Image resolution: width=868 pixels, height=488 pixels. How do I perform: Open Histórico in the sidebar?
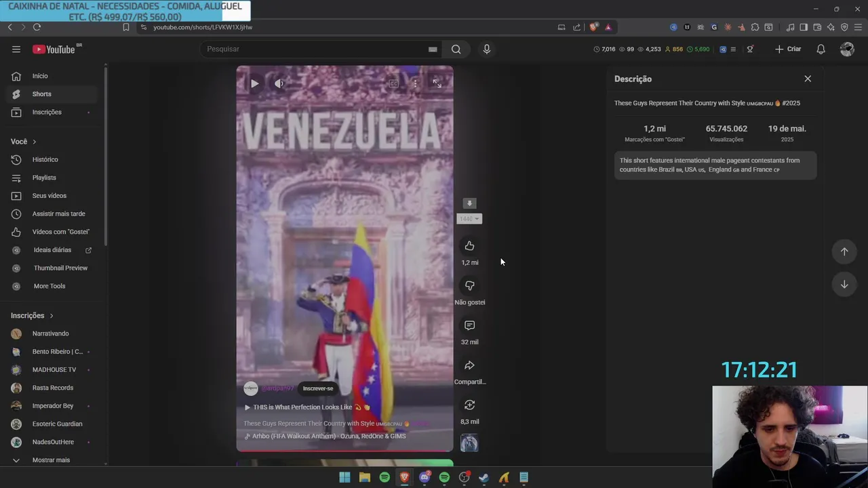53,159
